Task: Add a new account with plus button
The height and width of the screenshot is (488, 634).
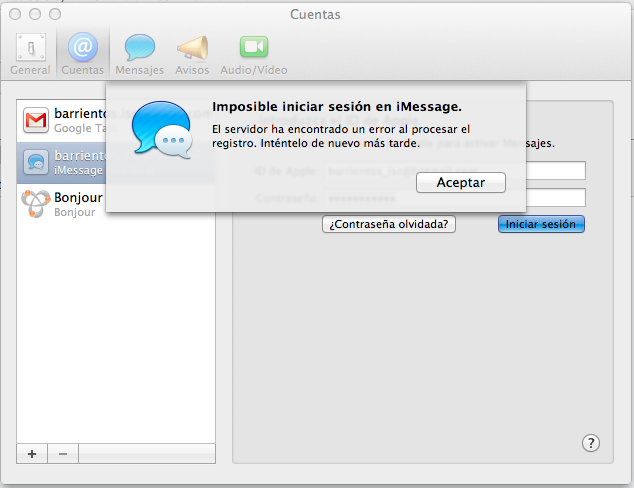Action: click(x=32, y=454)
